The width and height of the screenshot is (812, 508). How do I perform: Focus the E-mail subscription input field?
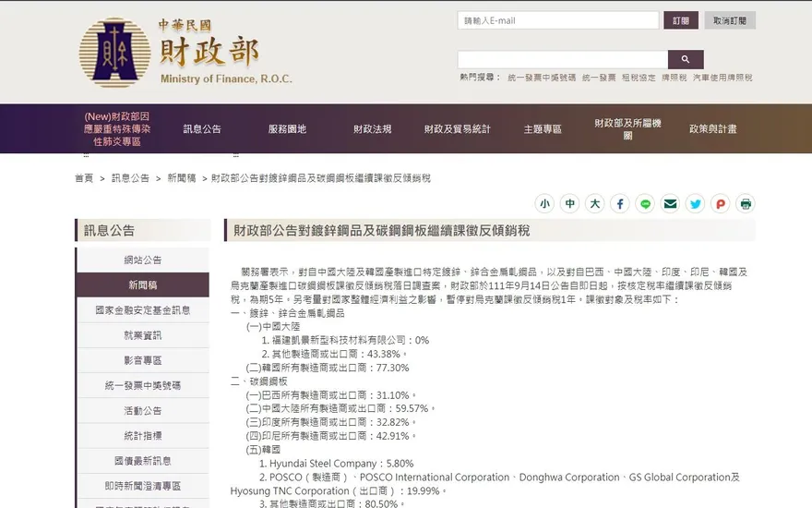pyautogui.click(x=558, y=20)
